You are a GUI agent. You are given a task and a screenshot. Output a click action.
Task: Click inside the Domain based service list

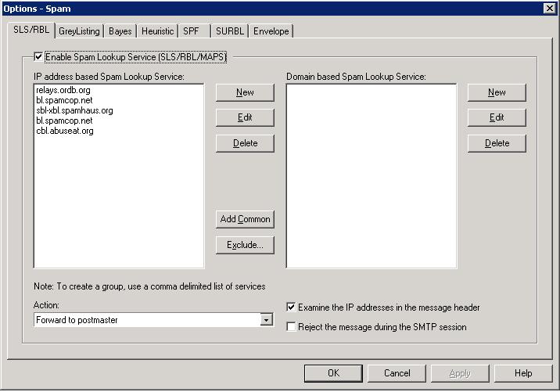[372, 176]
